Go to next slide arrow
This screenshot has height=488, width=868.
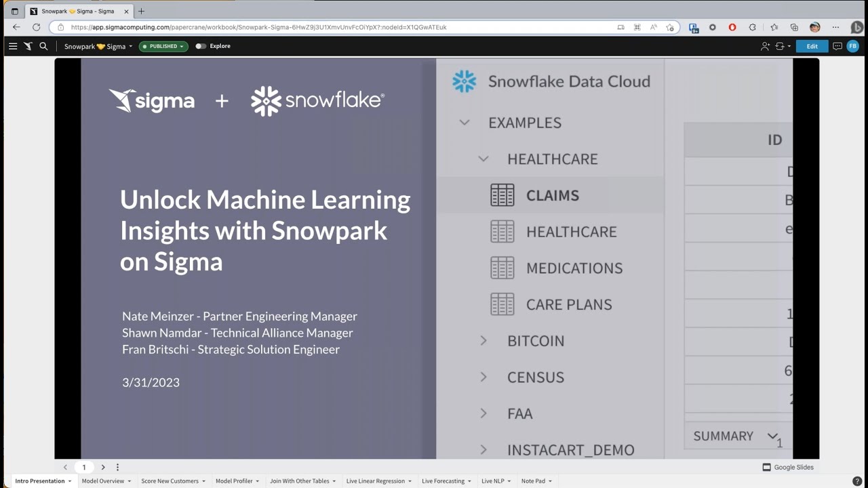click(x=103, y=467)
